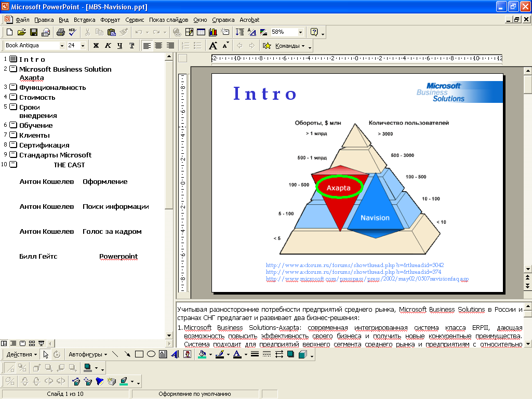Open the Действия drawing menu

pyautogui.click(x=22, y=354)
